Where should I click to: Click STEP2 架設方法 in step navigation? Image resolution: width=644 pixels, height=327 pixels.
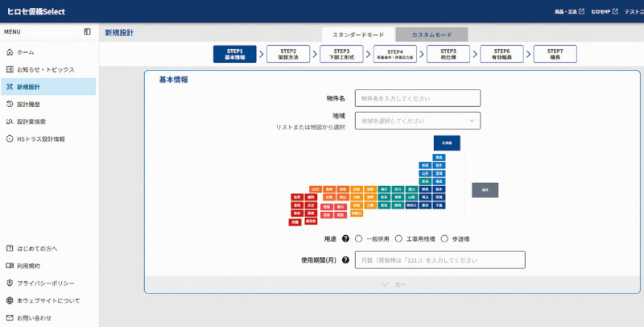click(287, 54)
